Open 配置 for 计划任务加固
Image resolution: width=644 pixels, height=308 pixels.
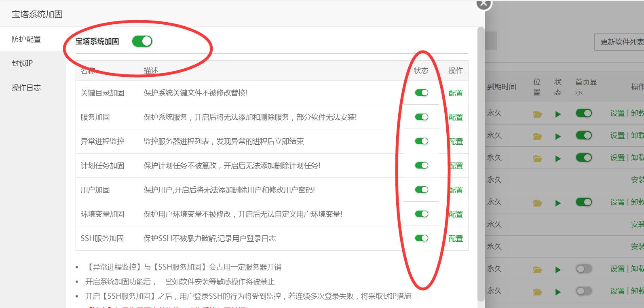(456, 166)
